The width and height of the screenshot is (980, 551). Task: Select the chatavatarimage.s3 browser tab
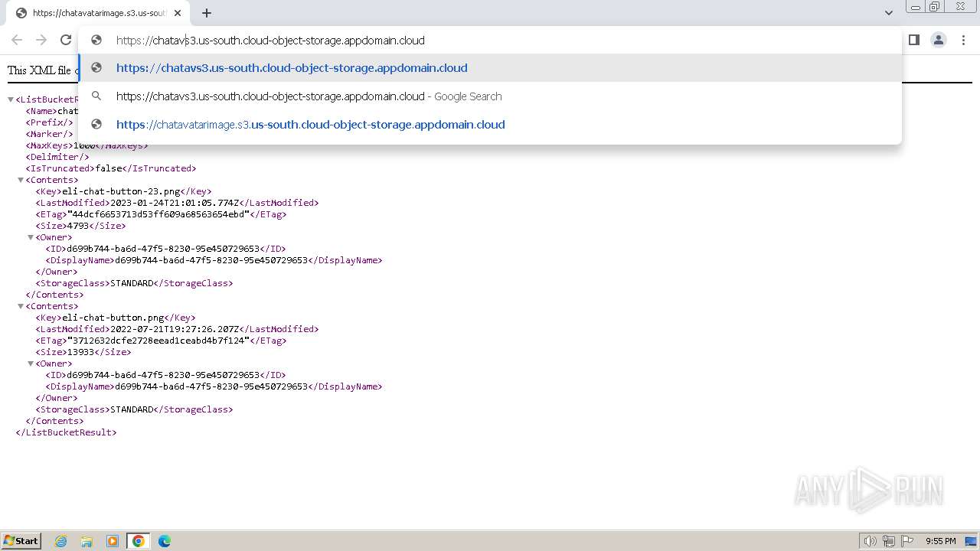(x=98, y=13)
